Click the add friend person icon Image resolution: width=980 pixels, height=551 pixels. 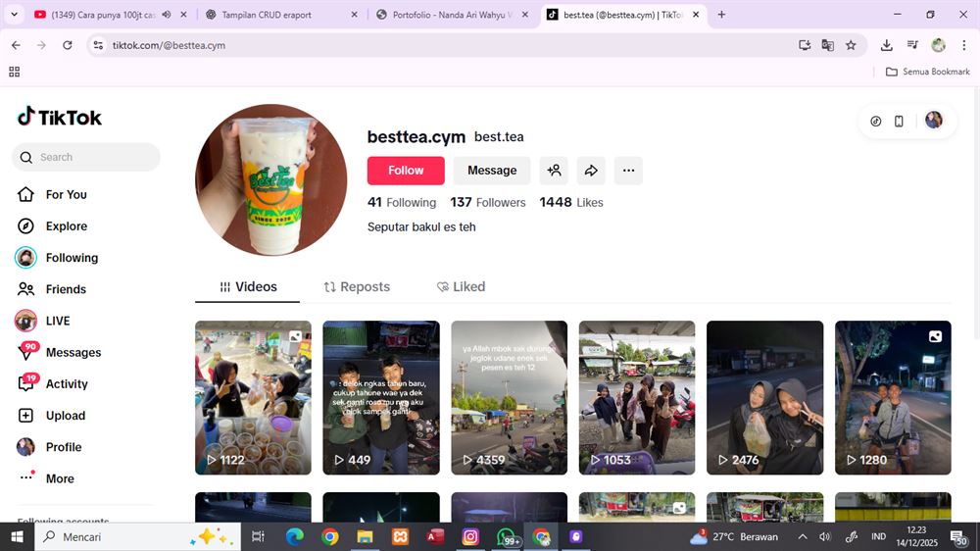[554, 171]
